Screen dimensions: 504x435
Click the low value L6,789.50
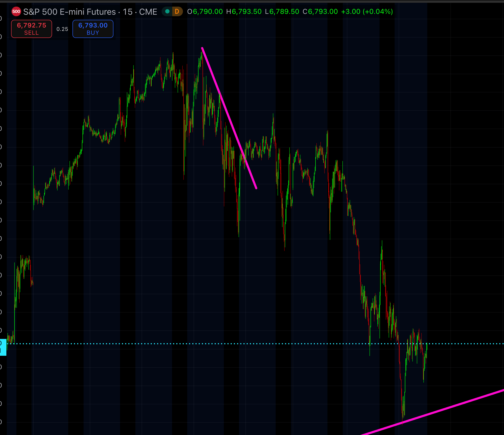[282, 12]
